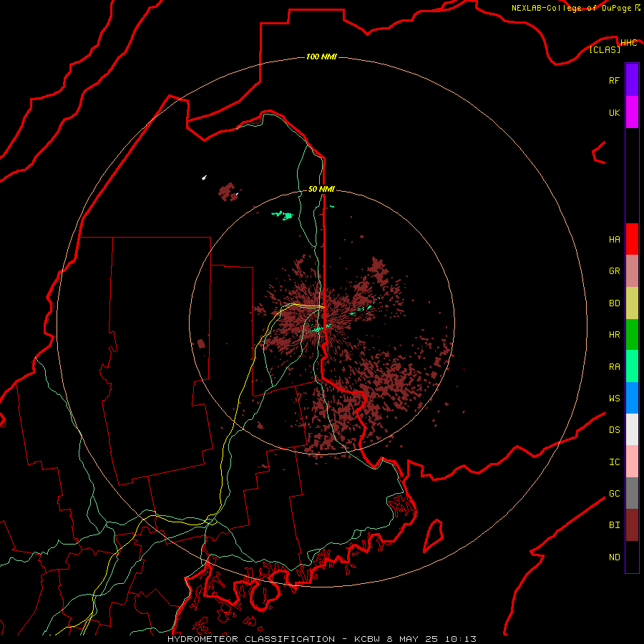Click the 'HYDROMETEOR CLASSIFICATION' title text
Screen dimensions: 644x644
coord(251,639)
